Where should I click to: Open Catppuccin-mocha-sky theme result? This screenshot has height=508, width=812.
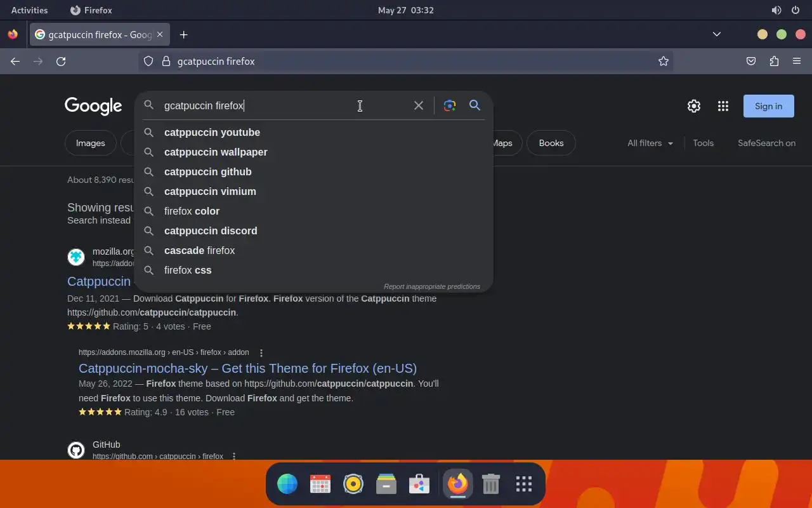pos(247,368)
